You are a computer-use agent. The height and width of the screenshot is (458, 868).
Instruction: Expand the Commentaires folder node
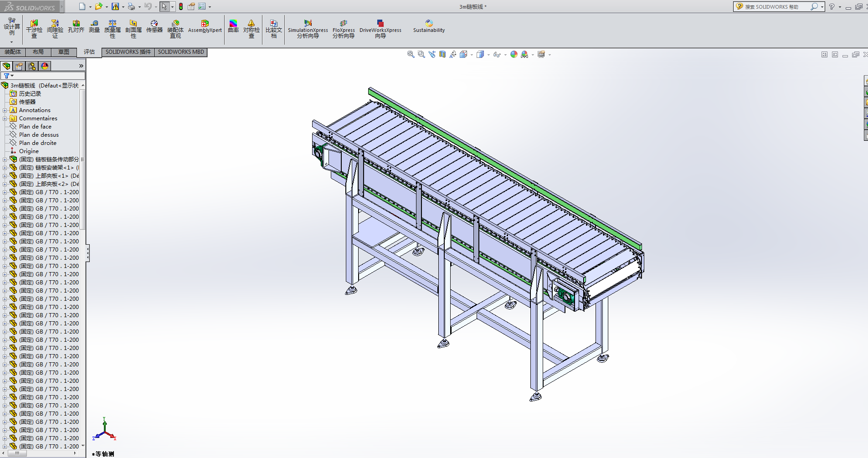(x=5, y=118)
